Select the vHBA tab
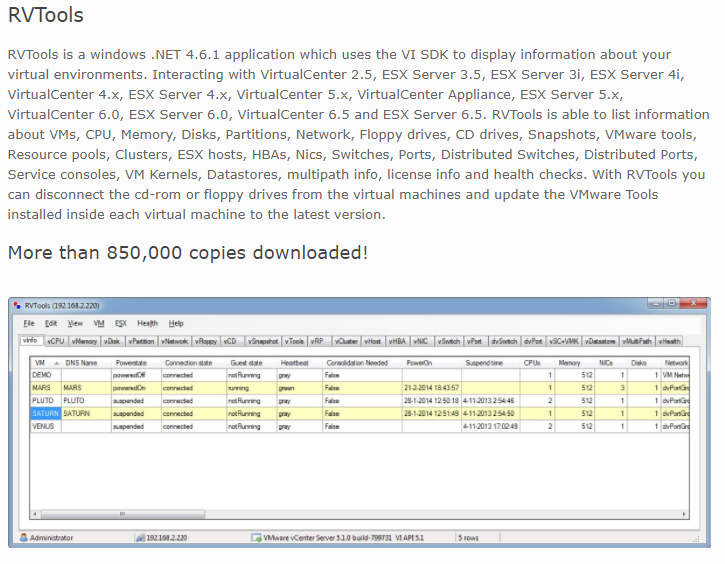 coord(397,341)
